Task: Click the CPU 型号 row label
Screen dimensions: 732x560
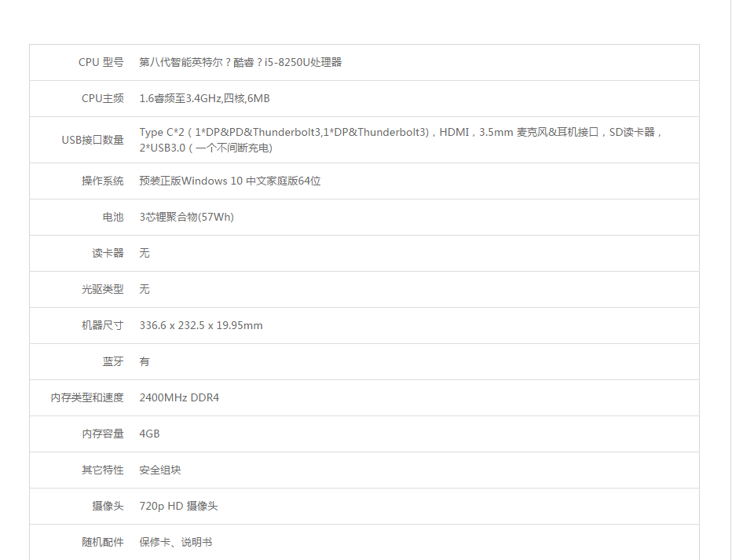Action: (x=100, y=62)
